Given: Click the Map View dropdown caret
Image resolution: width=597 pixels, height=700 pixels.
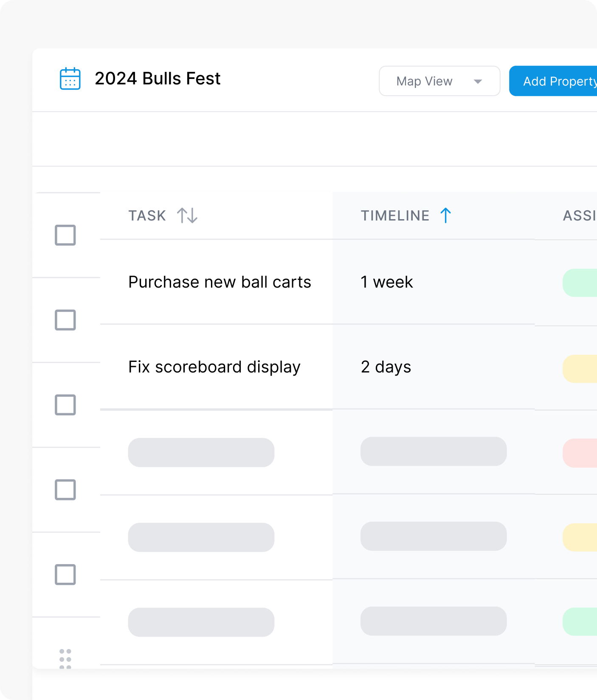Looking at the screenshot, I should 478,82.
